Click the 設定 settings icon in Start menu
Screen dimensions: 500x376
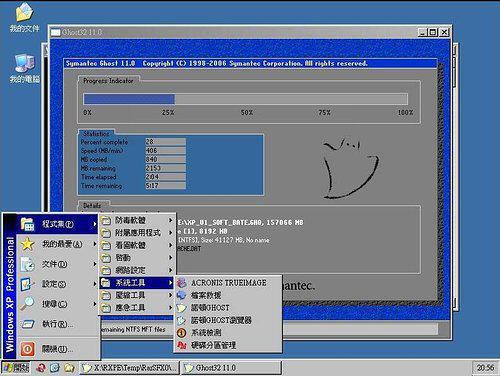[x=27, y=284]
